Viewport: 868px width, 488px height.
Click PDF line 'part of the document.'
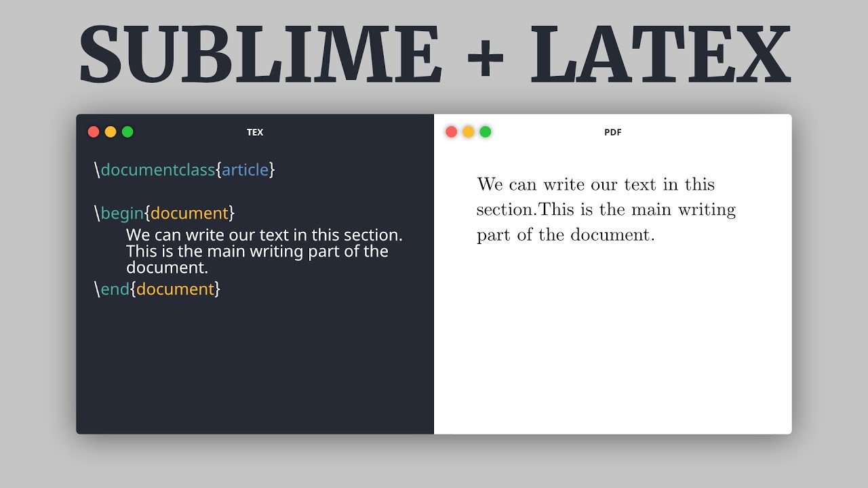pos(566,235)
